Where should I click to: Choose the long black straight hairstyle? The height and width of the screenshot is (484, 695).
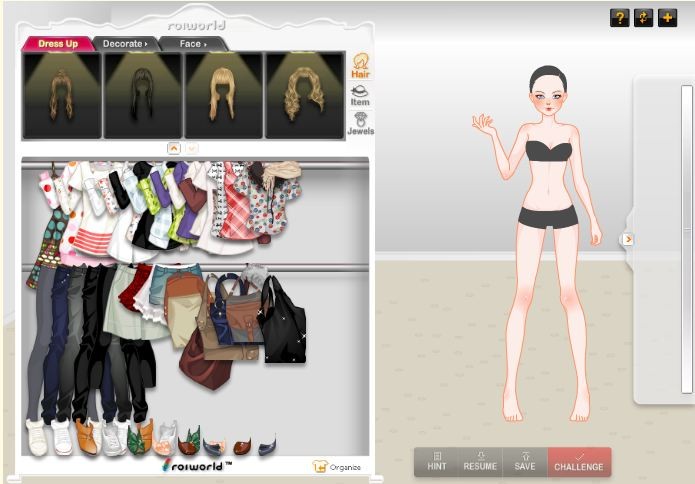tap(142, 95)
